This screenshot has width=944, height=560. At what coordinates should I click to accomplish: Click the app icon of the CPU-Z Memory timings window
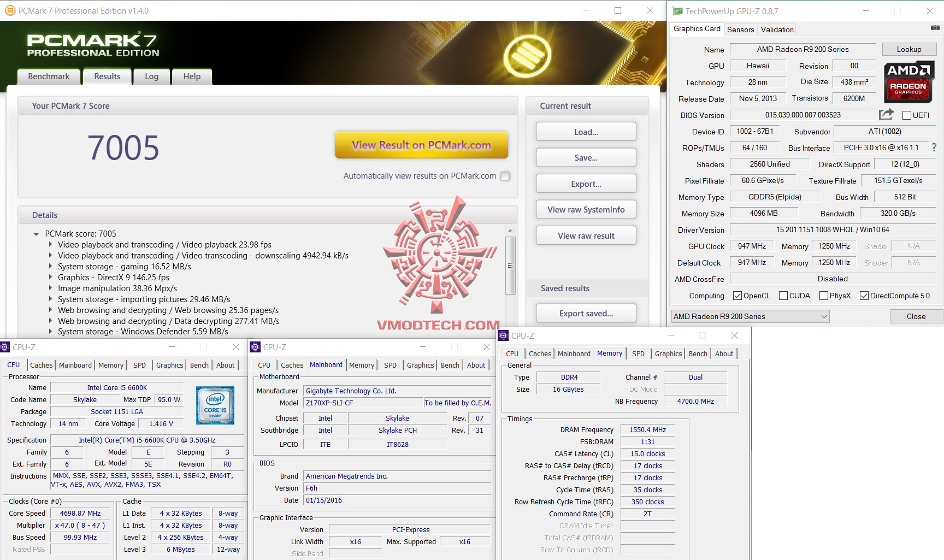tap(503, 335)
